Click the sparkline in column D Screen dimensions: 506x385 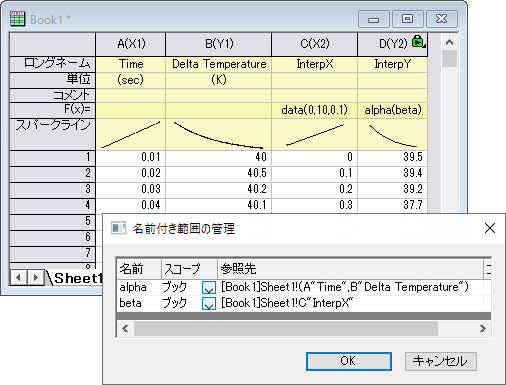coord(393,134)
